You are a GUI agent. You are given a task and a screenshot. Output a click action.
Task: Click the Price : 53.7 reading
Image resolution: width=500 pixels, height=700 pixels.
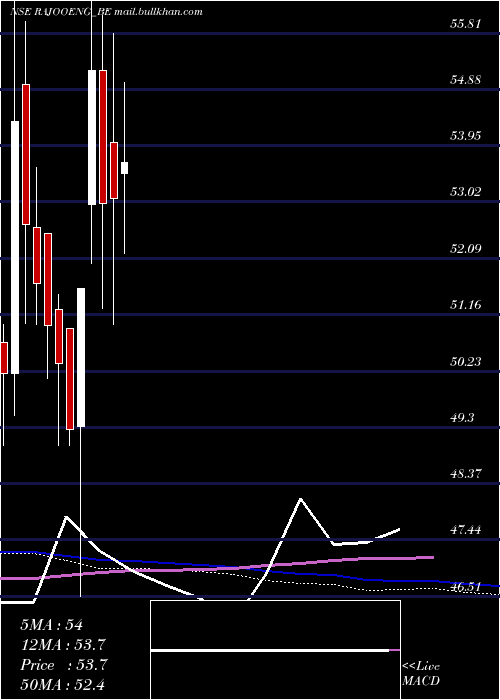click(63, 665)
